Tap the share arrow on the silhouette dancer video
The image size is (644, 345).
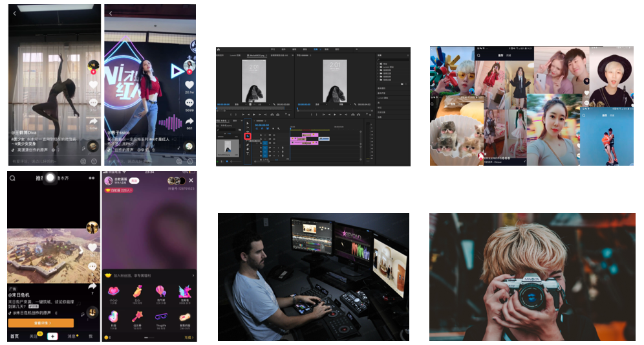(93, 121)
